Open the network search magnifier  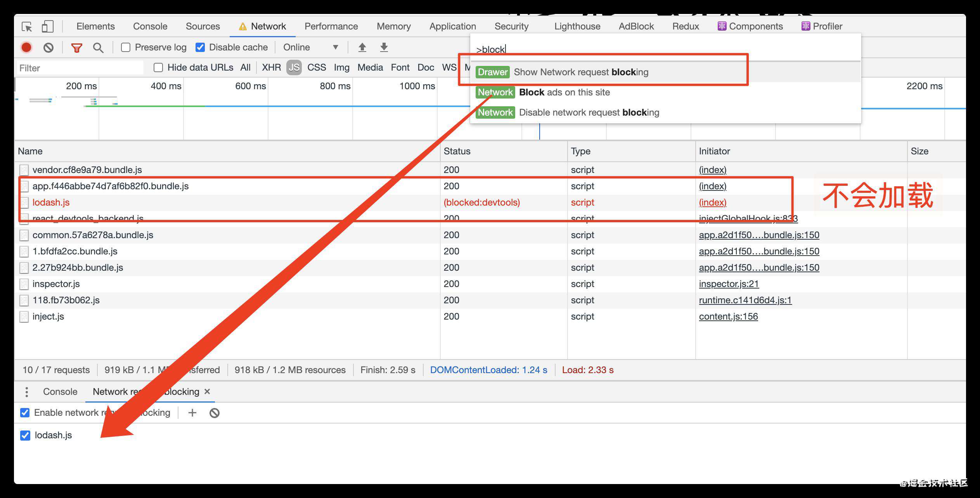click(x=98, y=48)
